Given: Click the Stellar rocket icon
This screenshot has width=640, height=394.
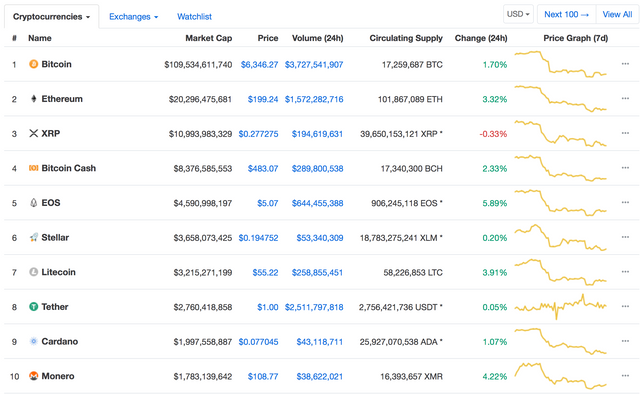Looking at the screenshot, I should click(33, 237).
